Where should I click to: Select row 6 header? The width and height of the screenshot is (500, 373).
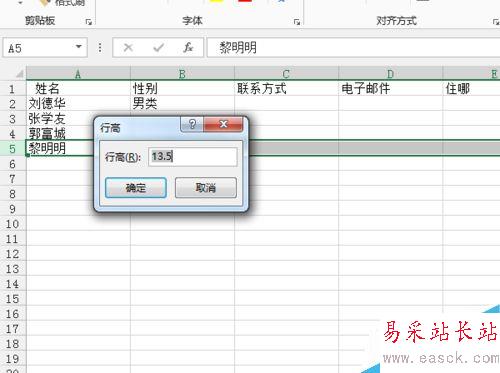[13, 164]
